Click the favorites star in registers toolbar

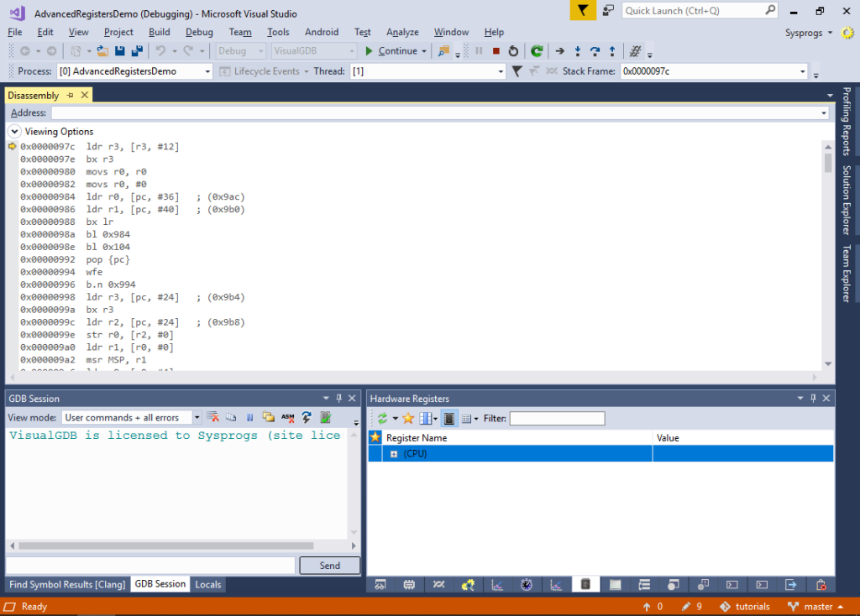408,419
